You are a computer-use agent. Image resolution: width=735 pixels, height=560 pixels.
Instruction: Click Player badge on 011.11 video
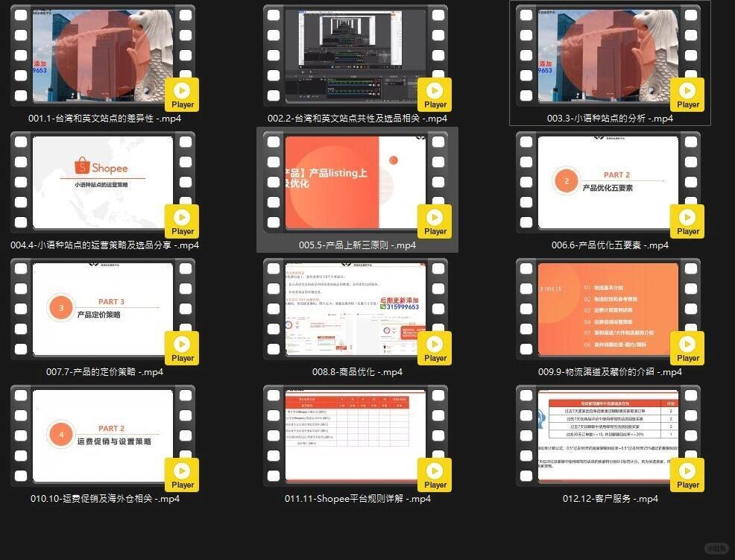pos(435,475)
